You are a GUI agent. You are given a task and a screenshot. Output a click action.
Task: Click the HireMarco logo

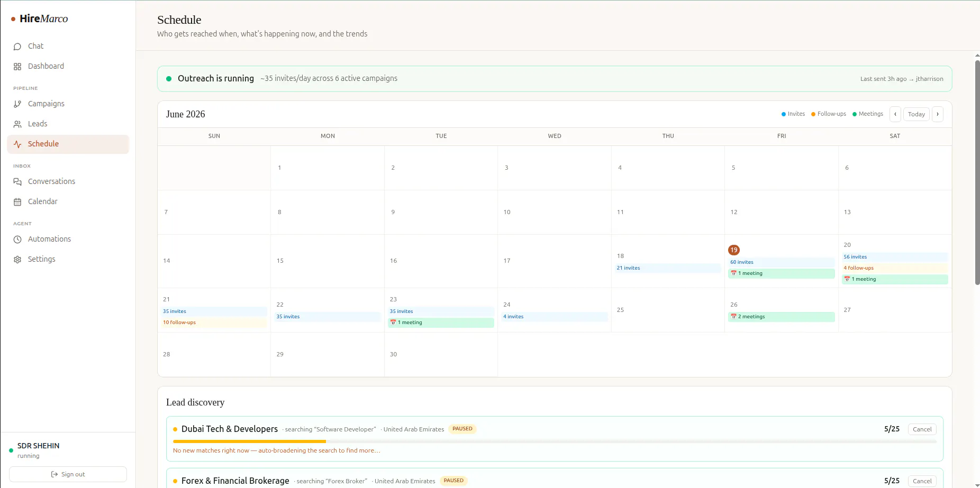coord(40,19)
